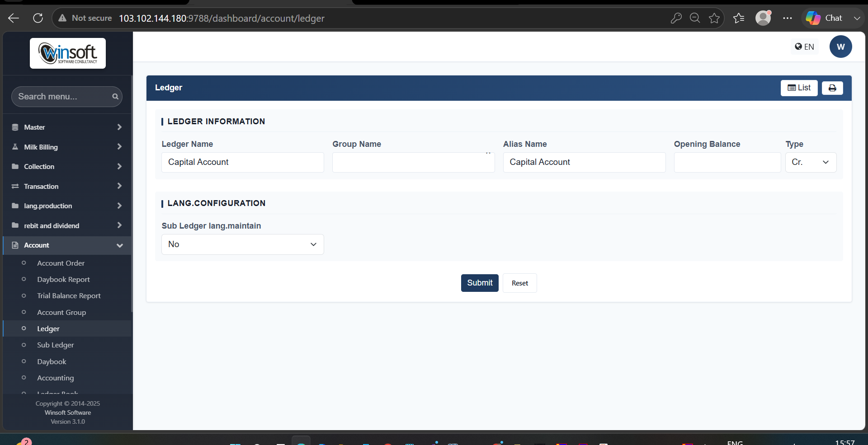Submit the ledger form
Screen dimensions: 868x445
click(x=480, y=283)
